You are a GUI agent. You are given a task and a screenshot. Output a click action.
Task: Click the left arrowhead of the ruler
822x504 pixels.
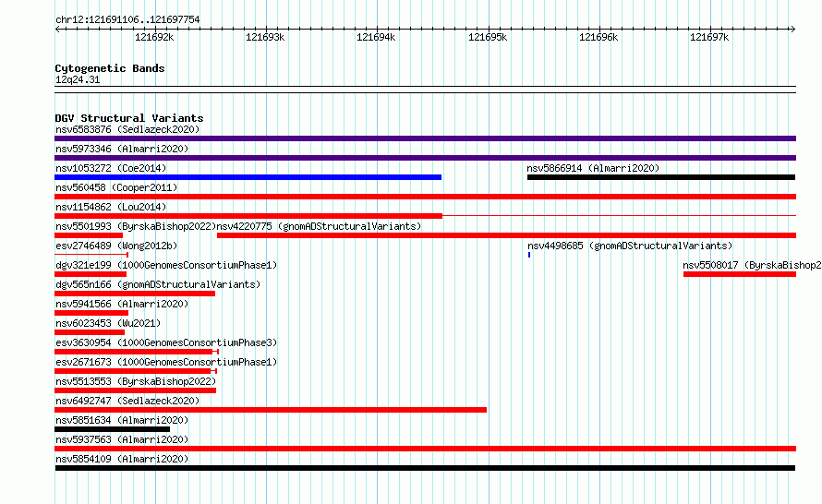point(57,29)
